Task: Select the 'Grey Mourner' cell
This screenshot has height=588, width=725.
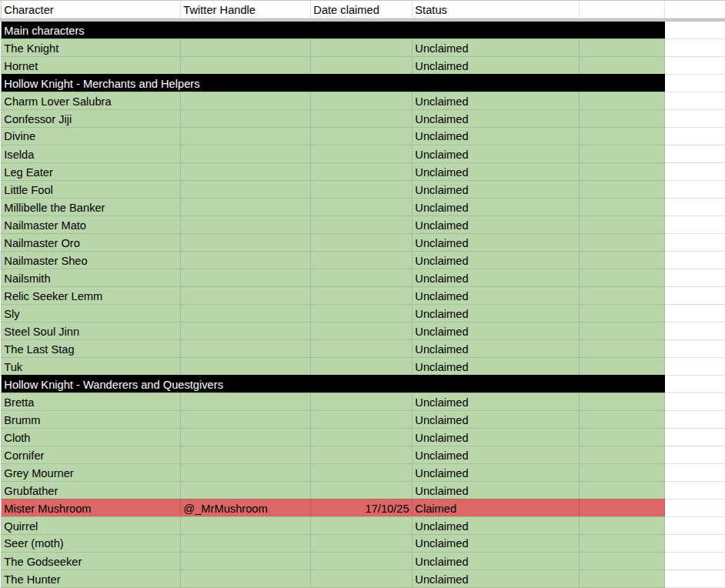Action: (x=91, y=473)
